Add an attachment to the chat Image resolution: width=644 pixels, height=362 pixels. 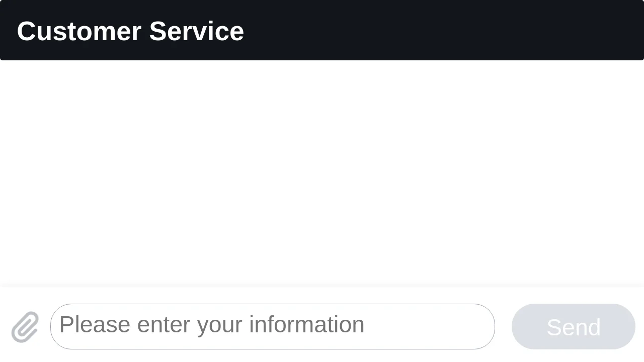(x=25, y=327)
